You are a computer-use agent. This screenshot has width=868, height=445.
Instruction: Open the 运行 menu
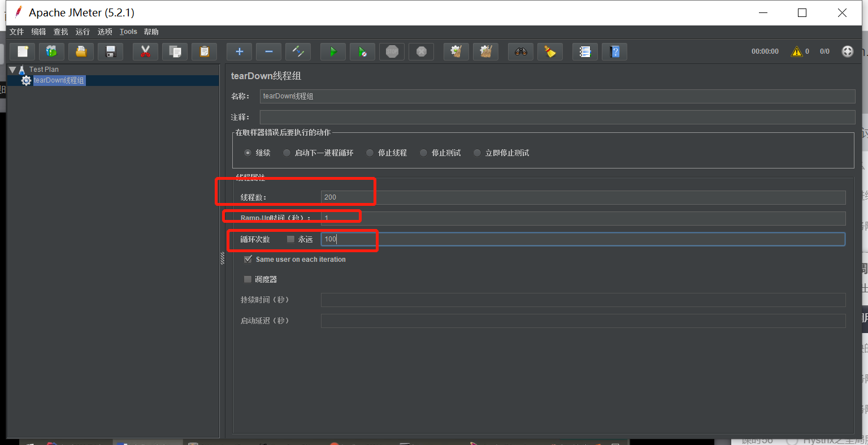point(83,32)
